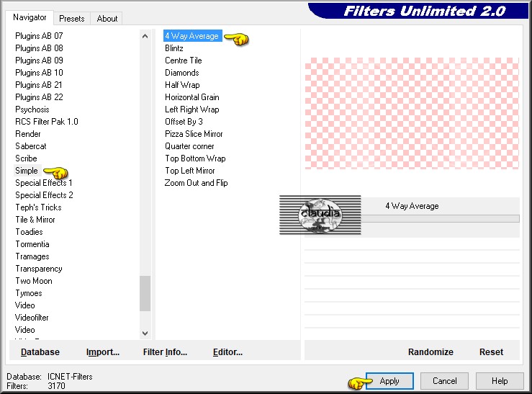Open Filter Info...
532x394 pixels.
point(165,352)
